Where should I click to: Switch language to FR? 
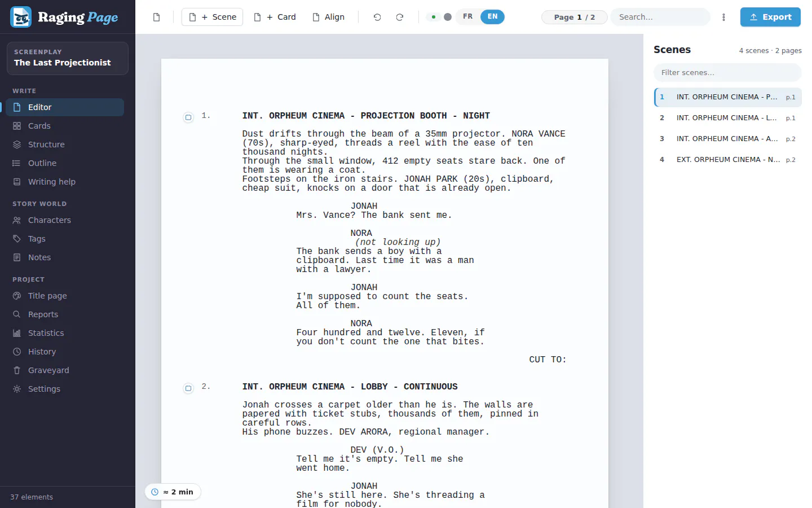click(467, 17)
